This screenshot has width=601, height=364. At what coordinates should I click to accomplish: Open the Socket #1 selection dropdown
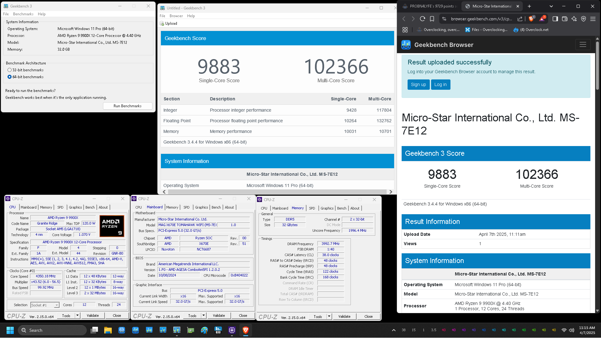tap(45, 305)
